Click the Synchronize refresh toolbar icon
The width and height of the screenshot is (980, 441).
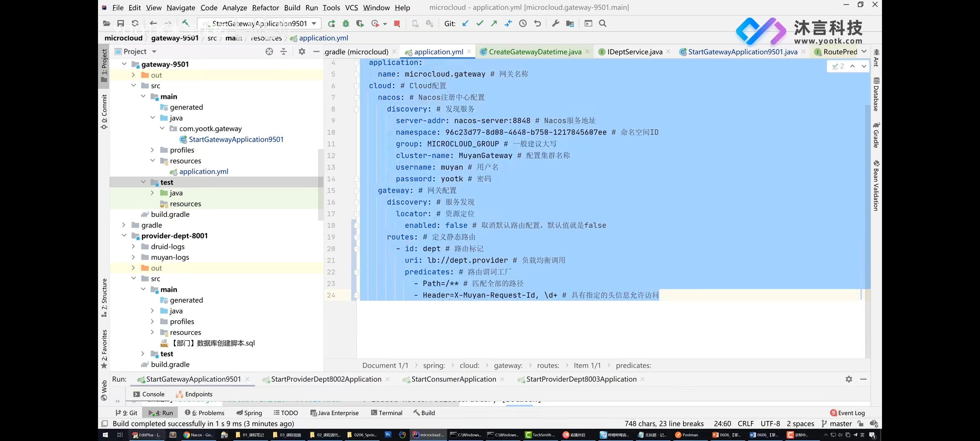pyautogui.click(x=135, y=23)
